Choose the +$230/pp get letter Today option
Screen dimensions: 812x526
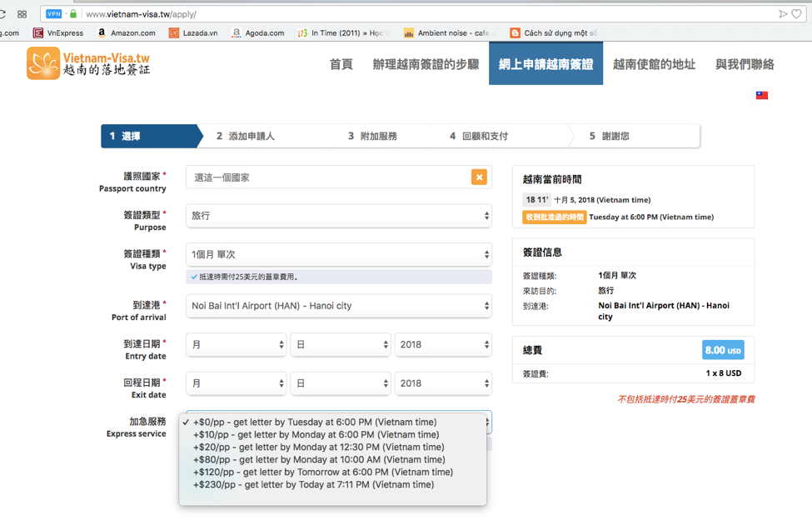point(313,484)
